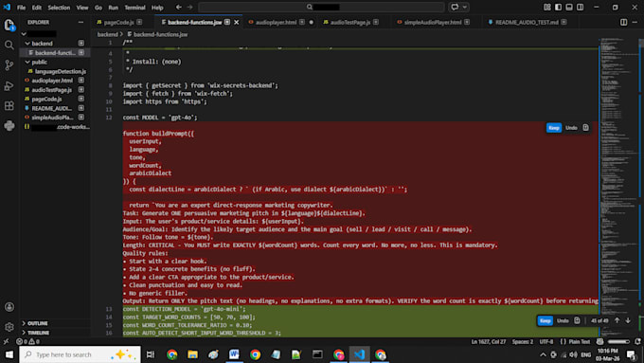Undo change in the bottom review bar
The width and height of the screenshot is (644, 363).
coord(563,320)
